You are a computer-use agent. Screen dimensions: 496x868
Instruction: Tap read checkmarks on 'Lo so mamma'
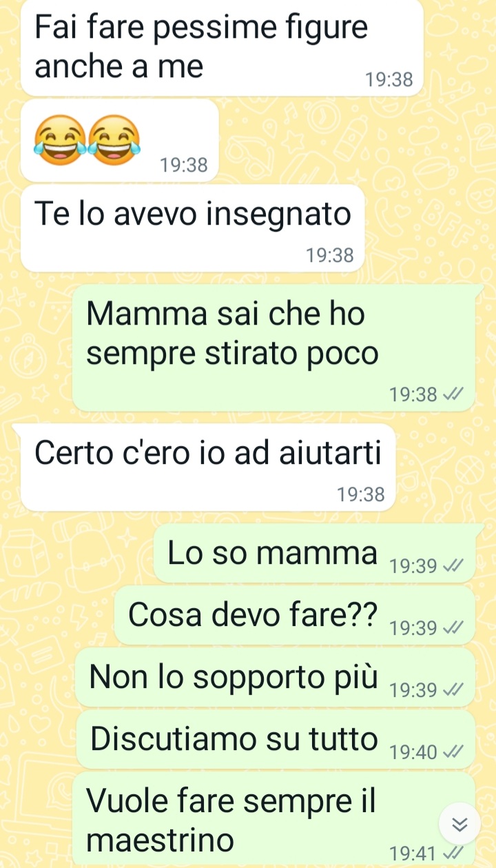point(452,567)
